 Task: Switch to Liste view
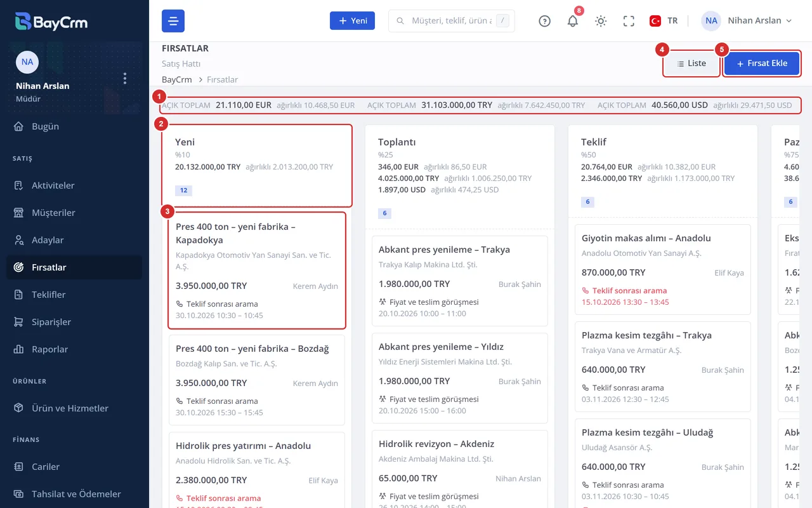(691, 63)
